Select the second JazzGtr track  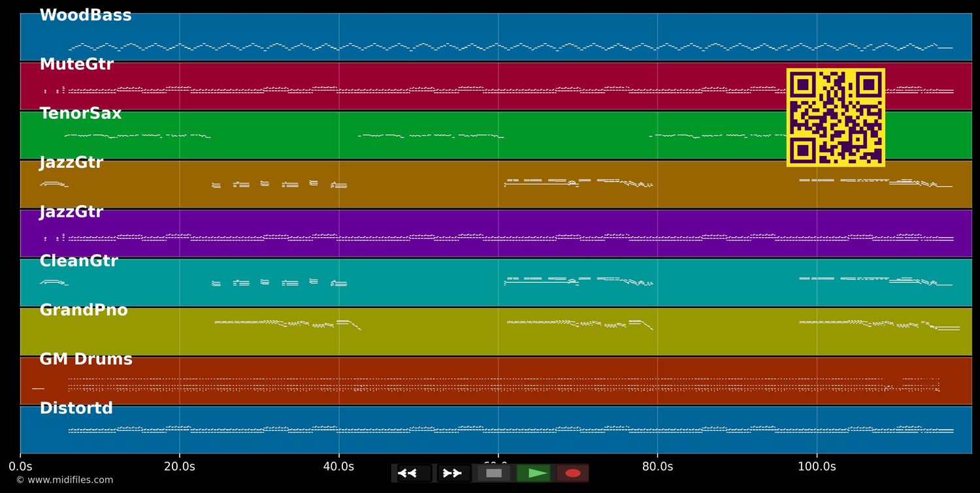392,232
